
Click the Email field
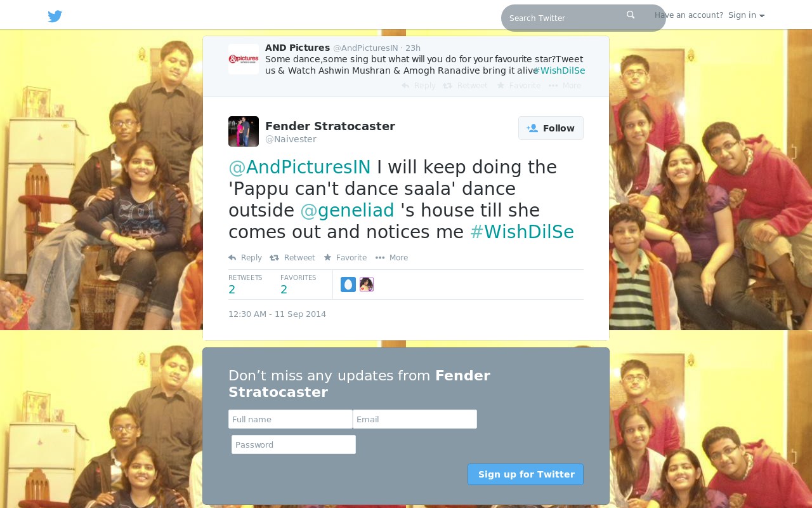pos(415,419)
